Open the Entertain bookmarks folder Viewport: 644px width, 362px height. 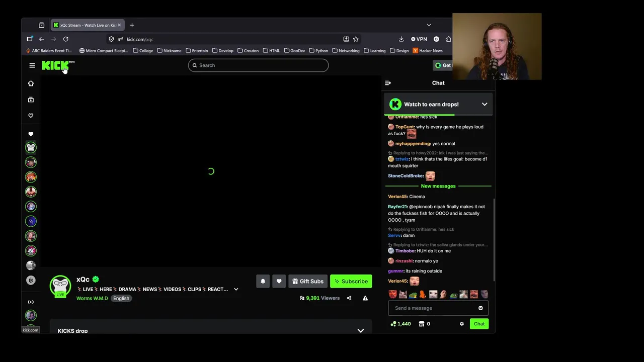197,51
